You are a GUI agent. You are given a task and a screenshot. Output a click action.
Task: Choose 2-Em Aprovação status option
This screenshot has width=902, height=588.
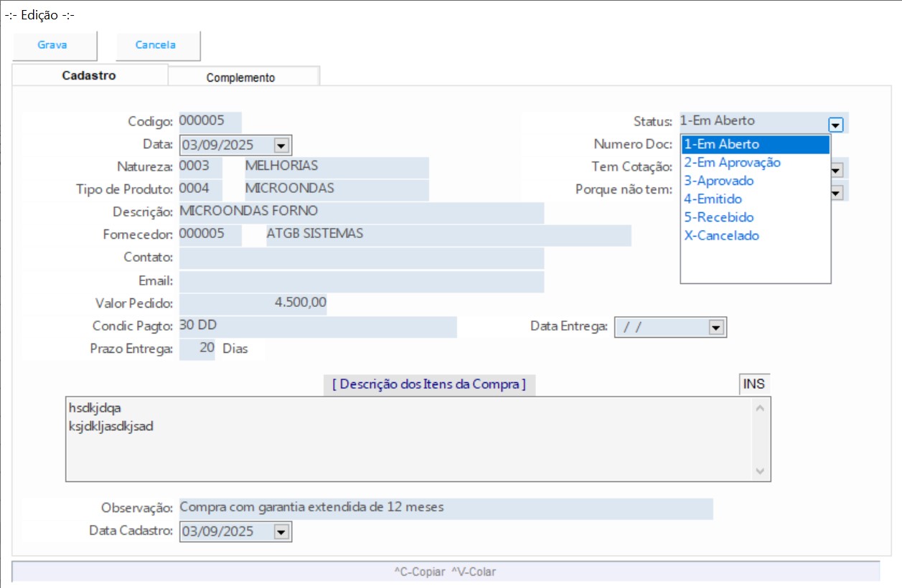point(732,163)
